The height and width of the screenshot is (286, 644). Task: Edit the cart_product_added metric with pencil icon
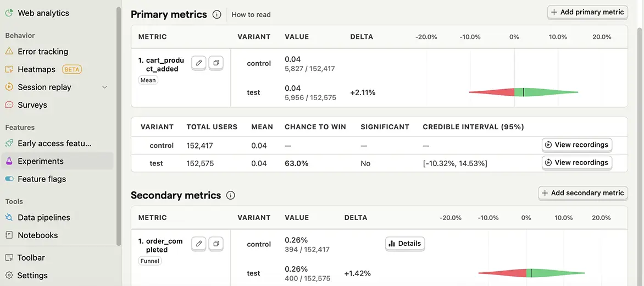(x=199, y=63)
